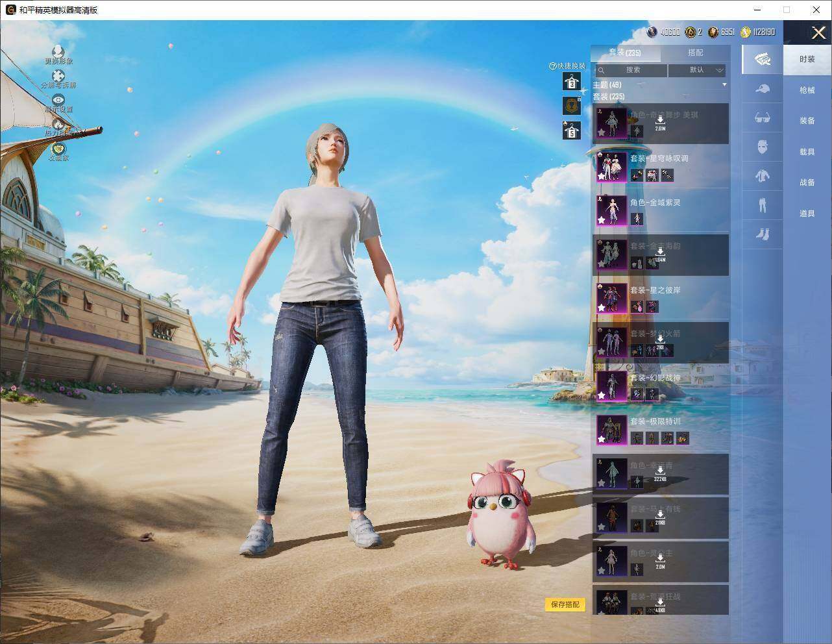
Task: Maximize the emulator window
Action: 787,10
